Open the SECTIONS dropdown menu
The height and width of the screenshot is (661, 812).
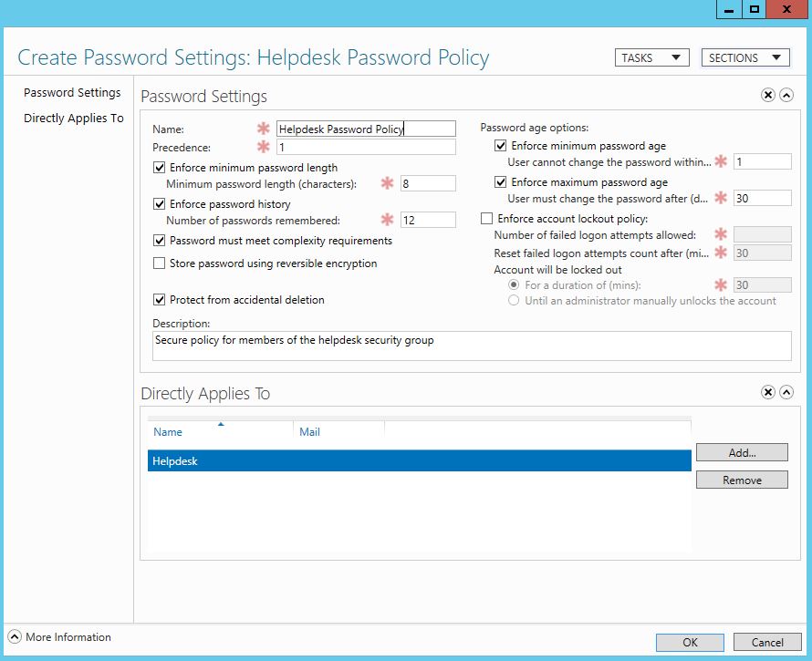tap(744, 57)
